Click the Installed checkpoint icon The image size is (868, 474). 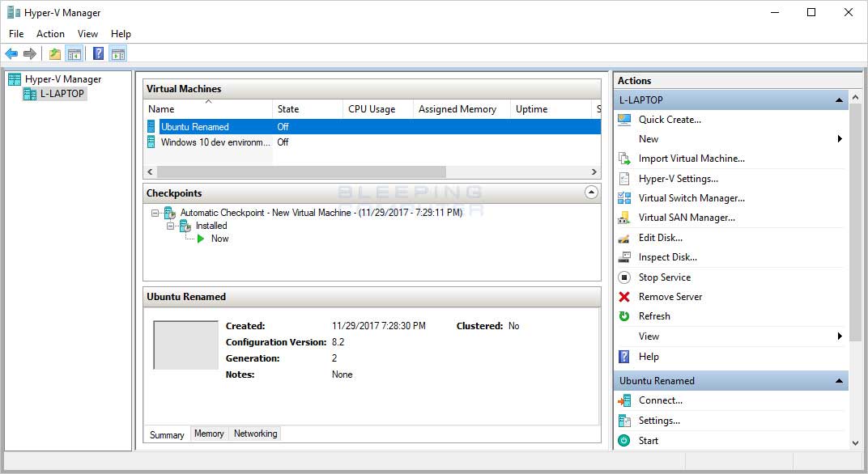[x=185, y=226]
